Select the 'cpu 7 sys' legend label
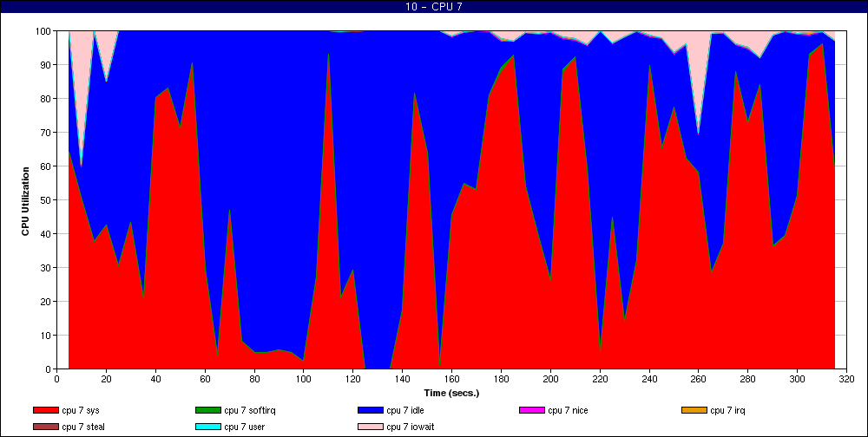The height and width of the screenshot is (437, 868). [x=81, y=410]
